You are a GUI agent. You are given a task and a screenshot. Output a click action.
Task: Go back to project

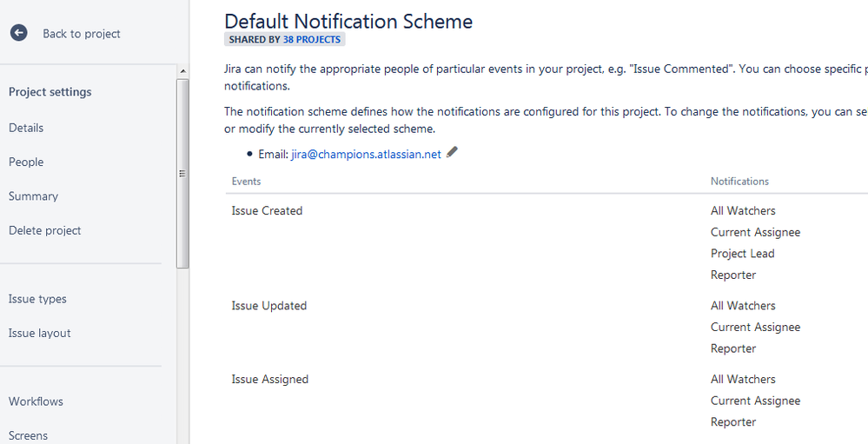pos(82,34)
